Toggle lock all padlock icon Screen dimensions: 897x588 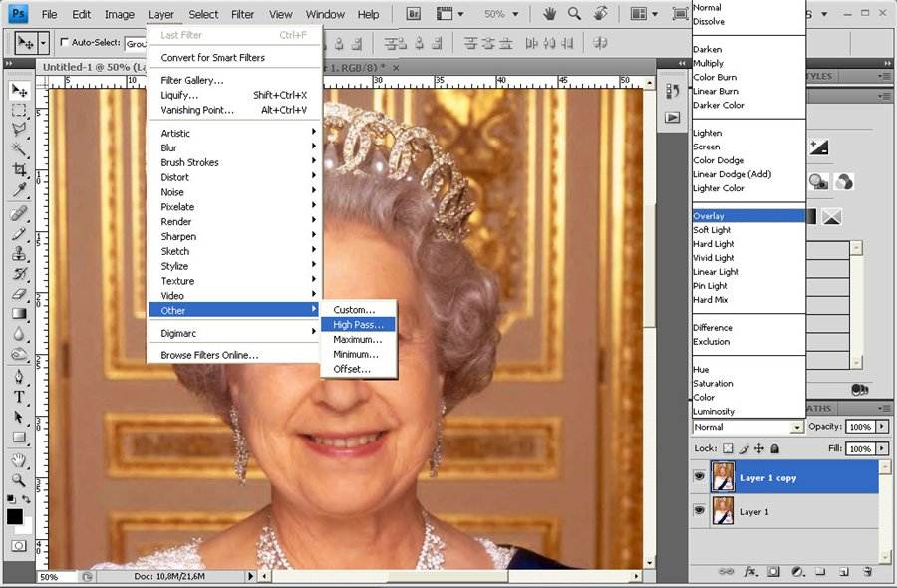774,448
